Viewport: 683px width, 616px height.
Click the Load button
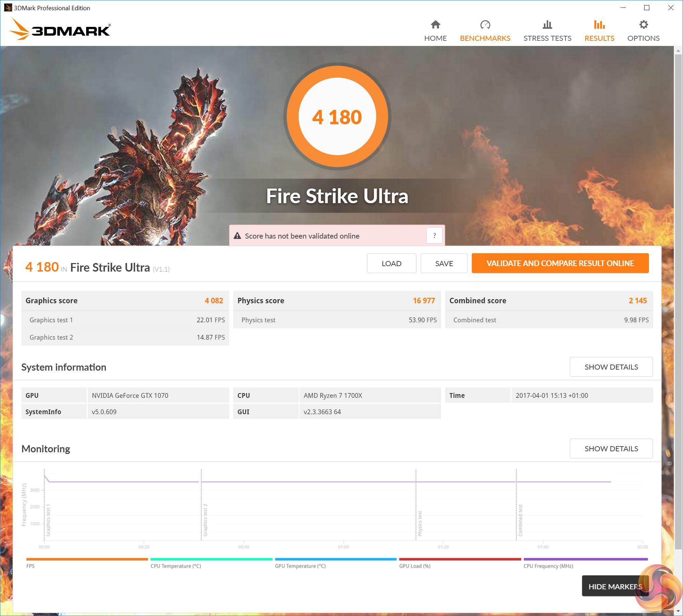click(x=391, y=263)
